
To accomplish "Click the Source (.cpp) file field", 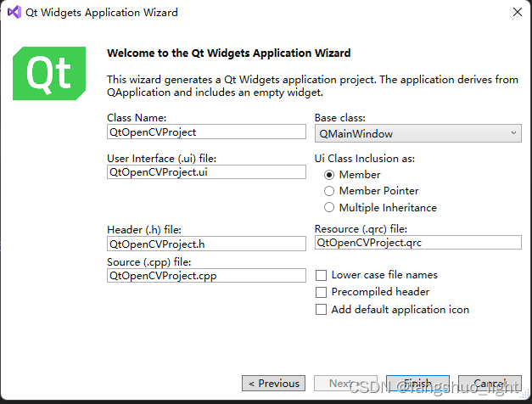I will [x=206, y=275].
